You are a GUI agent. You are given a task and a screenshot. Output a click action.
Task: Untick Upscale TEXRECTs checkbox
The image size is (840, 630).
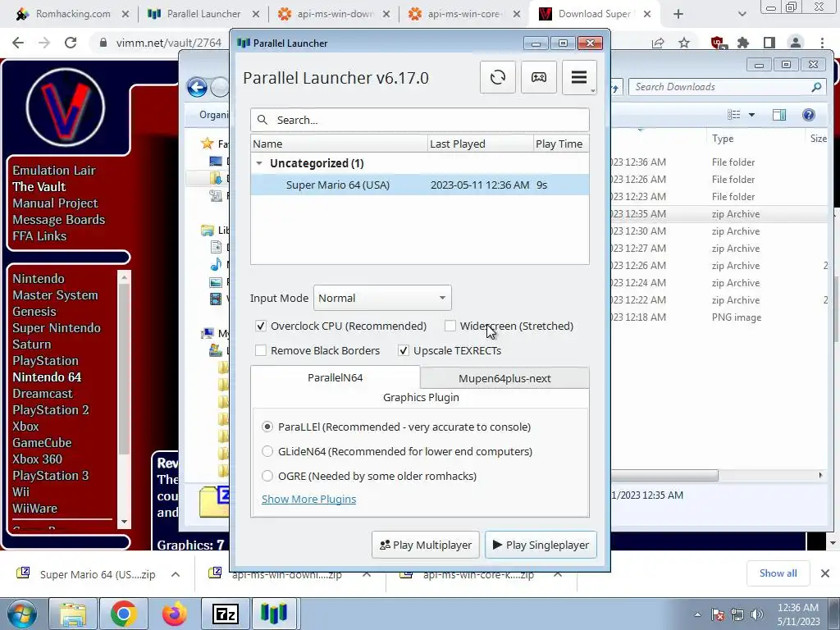[x=404, y=350]
